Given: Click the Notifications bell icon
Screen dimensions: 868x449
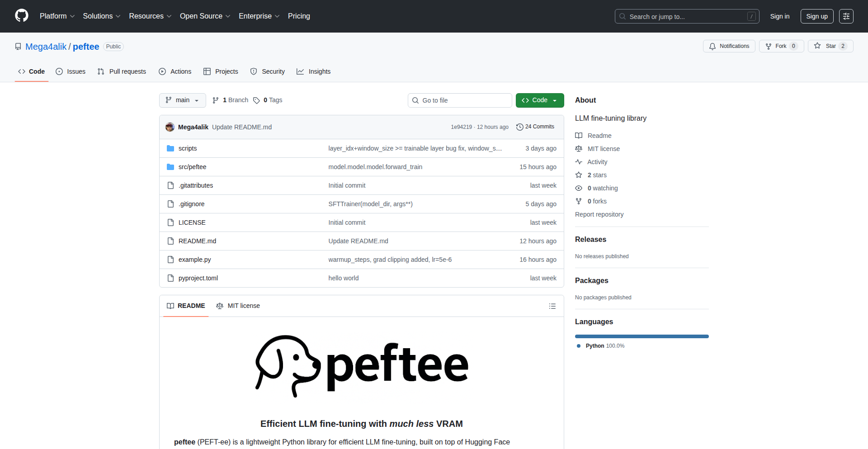Looking at the screenshot, I should coord(712,46).
